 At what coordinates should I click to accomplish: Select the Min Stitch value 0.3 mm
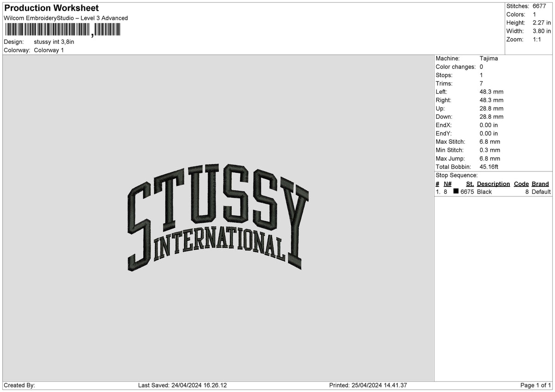coord(490,150)
